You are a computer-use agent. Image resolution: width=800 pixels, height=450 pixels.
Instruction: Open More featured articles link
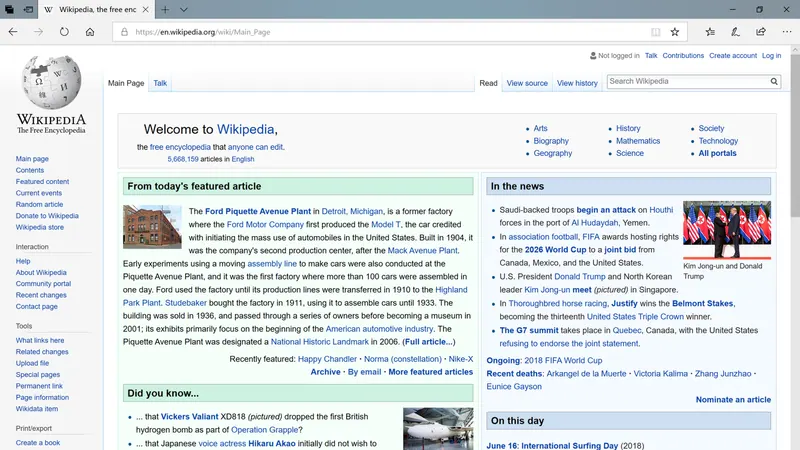[x=431, y=372]
